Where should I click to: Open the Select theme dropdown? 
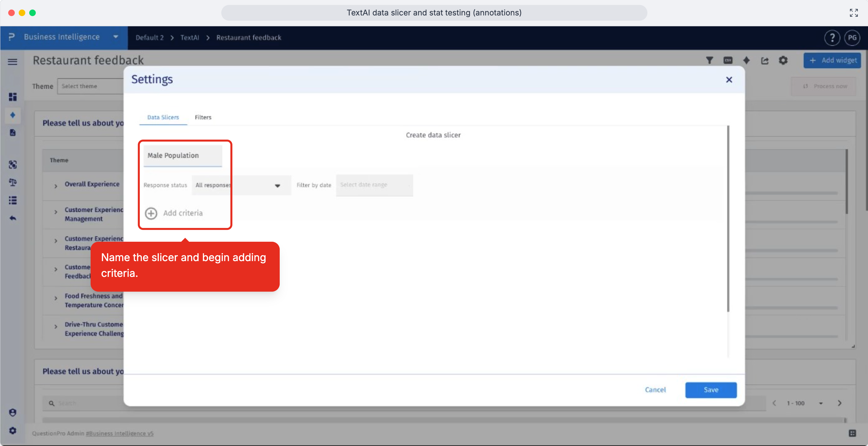pyautogui.click(x=90, y=86)
